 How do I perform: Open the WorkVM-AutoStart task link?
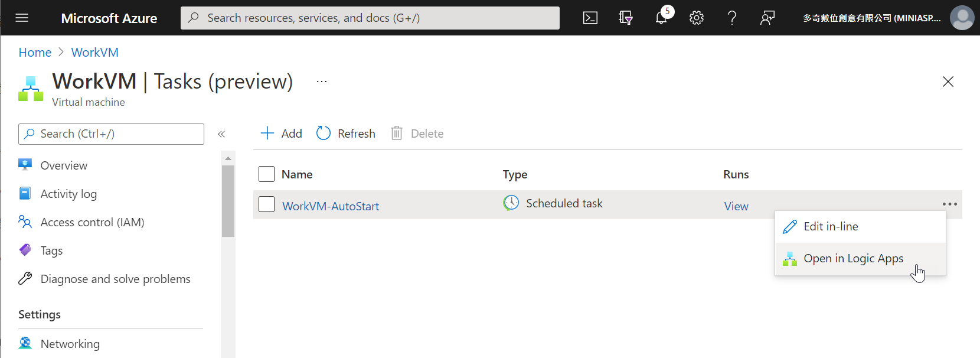click(331, 206)
